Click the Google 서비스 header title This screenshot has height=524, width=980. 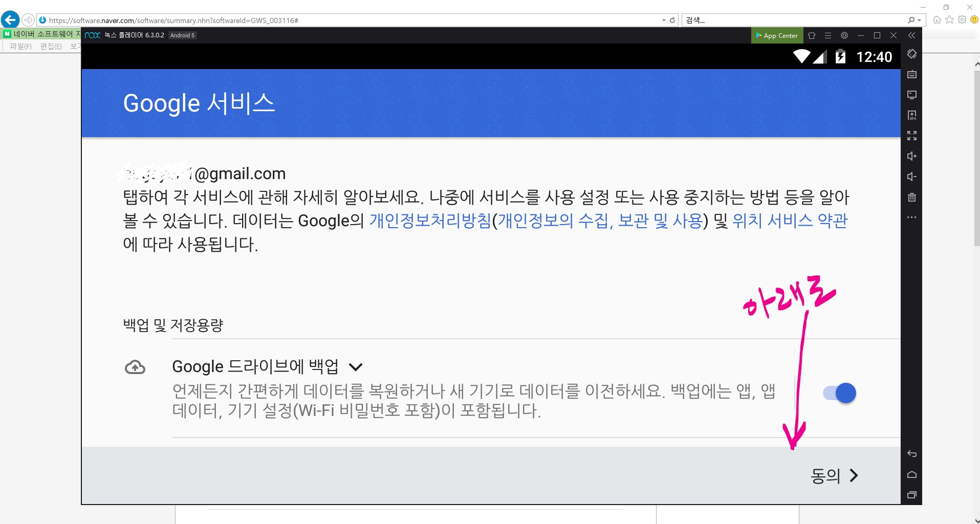[x=199, y=103]
